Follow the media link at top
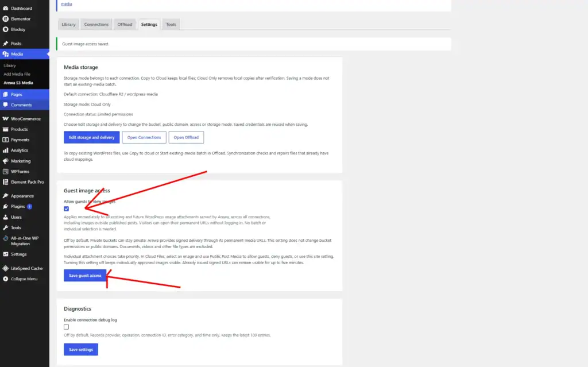Image resolution: width=588 pixels, height=367 pixels. tap(67, 4)
